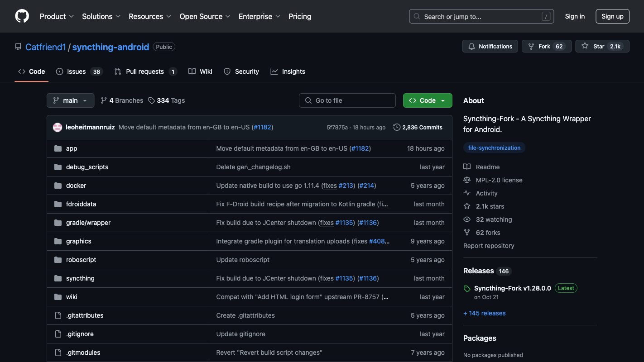The width and height of the screenshot is (644, 362).
Task: Open the leoheitmannruiz author link
Action: [x=90, y=127]
